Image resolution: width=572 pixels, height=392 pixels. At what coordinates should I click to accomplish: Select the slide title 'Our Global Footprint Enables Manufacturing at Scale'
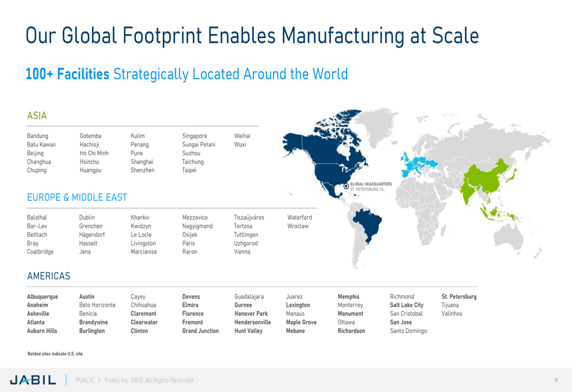(252, 35)
